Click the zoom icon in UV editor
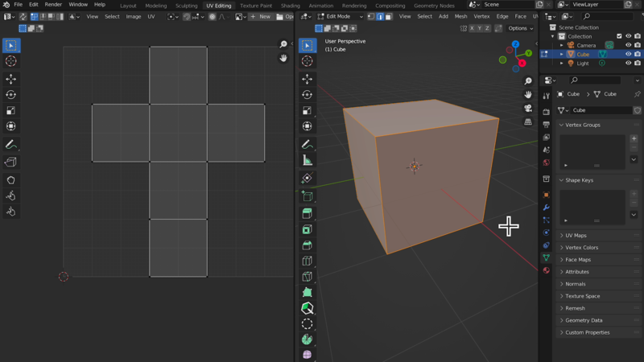Screen dimensions: 644x362 [x=283, y=44]
